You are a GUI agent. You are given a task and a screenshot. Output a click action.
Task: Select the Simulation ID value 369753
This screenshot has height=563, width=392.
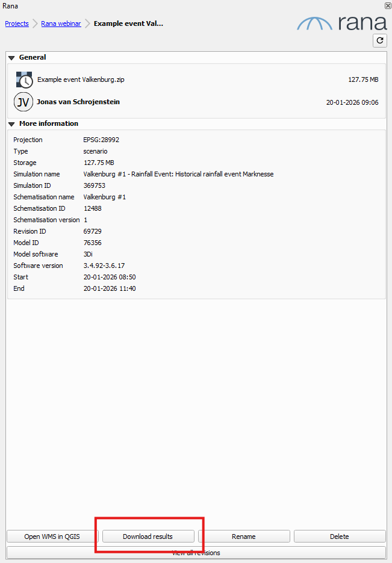point(95,185)
